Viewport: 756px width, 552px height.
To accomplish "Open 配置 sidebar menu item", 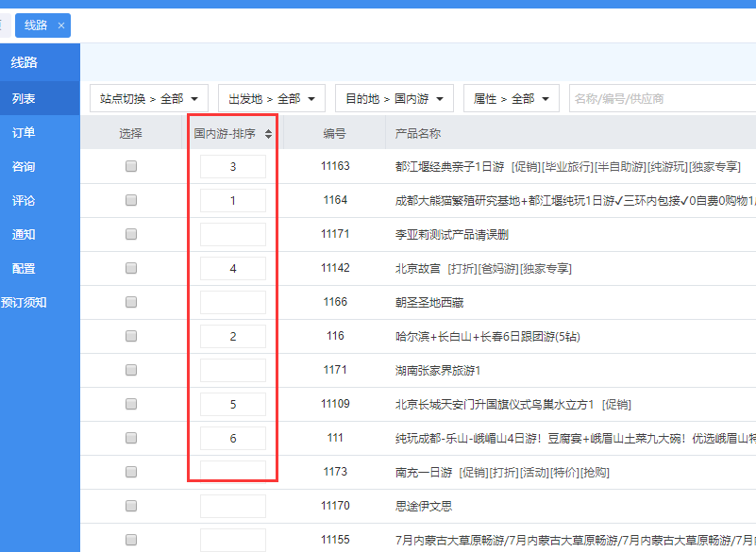I will point(25,268).
